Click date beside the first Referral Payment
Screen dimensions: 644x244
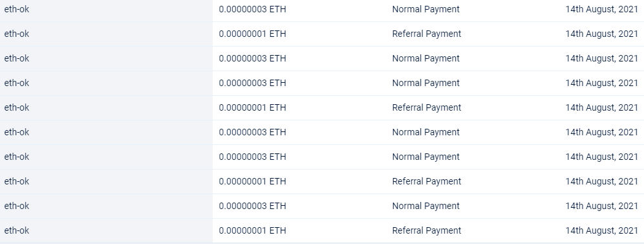click(601, 34)
